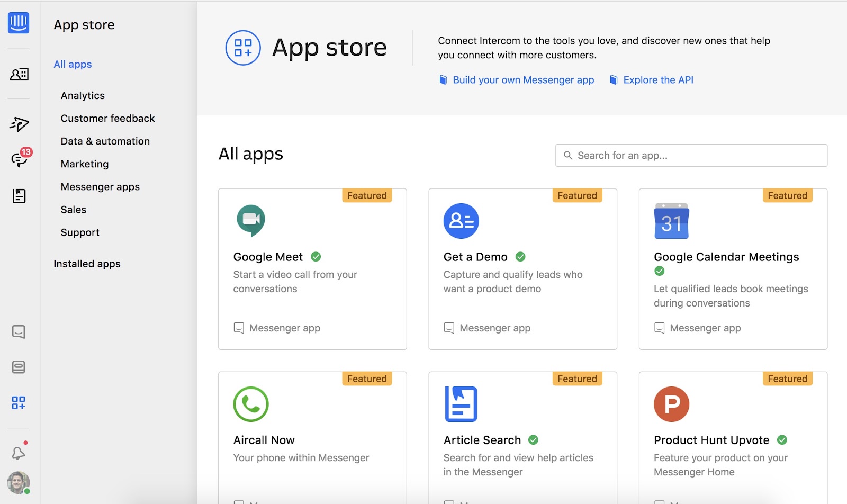Click the Google Meet app icon
The image size is (847, 504).
pyautogui.click(x=251, y=220)
